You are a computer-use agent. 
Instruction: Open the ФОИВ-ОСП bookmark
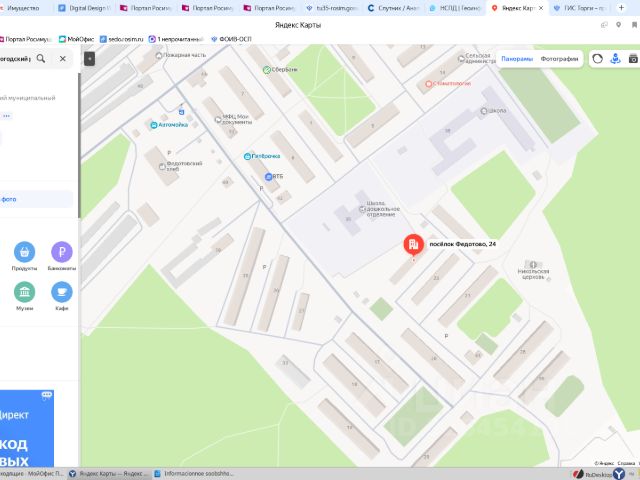point(231,39)
